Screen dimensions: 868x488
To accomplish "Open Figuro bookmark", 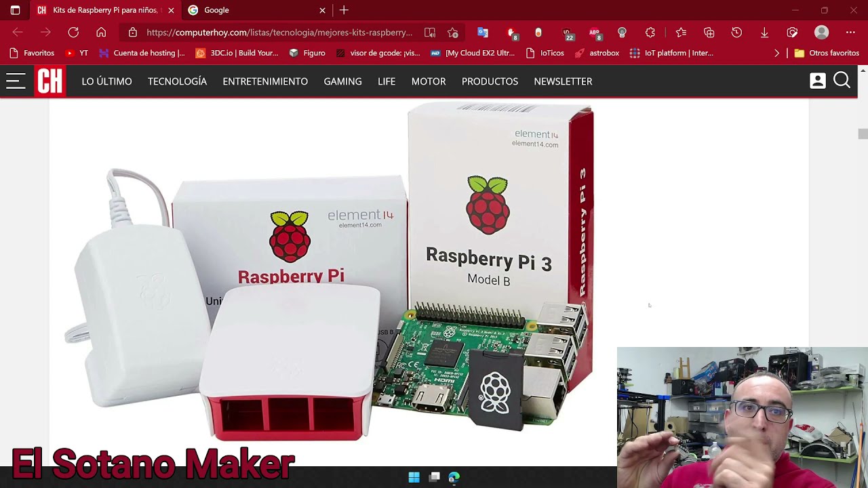I will tap(307, 53).
